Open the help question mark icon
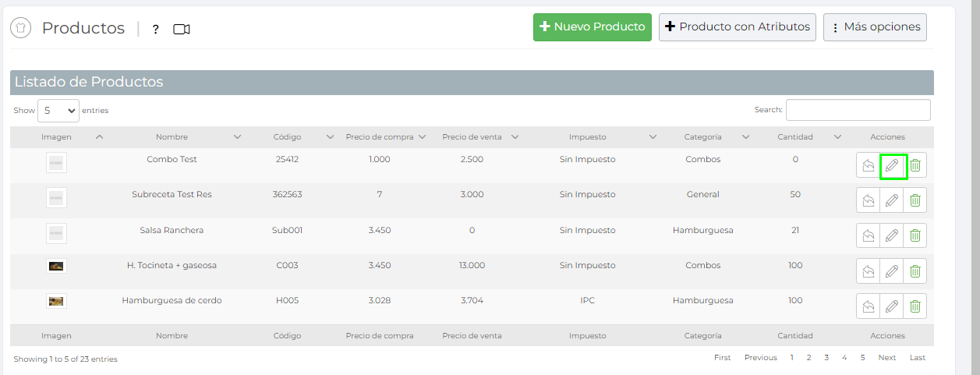The height and width of the screenshot is (375, 980). click(156, 30)
